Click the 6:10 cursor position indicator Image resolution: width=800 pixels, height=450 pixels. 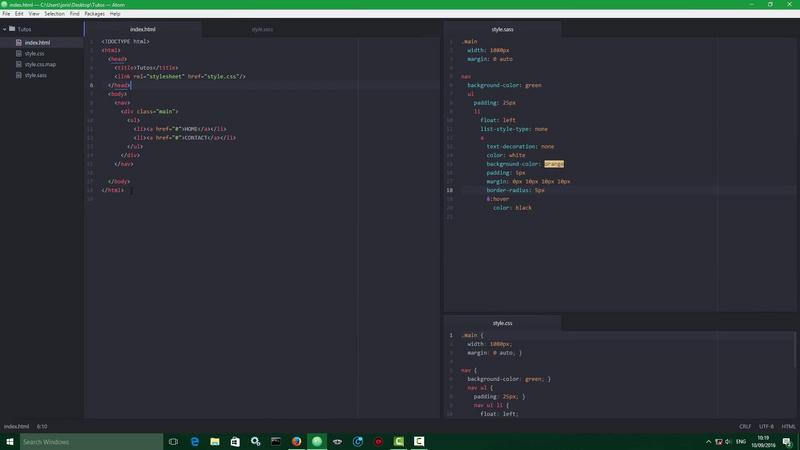pos(42,427)
